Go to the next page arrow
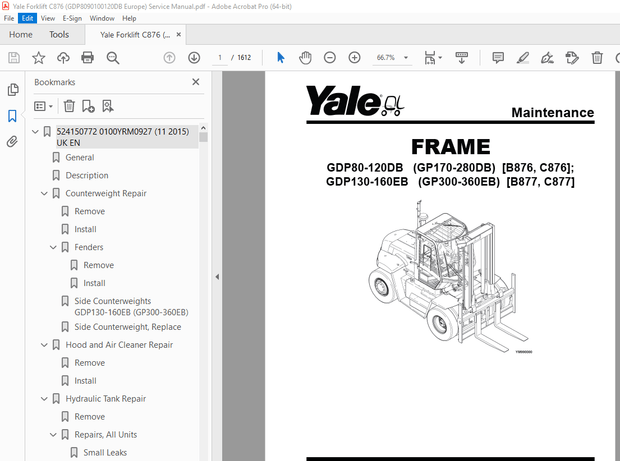This screenshot has width=620, height=461. (x=193, y=58)
